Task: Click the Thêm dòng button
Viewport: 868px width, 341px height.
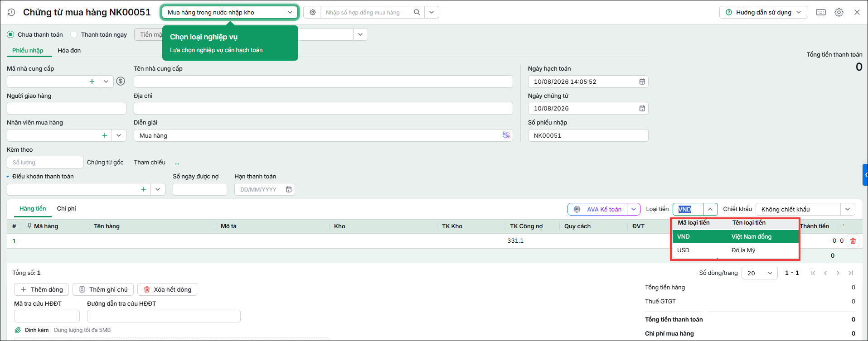Action: [x=42, y=290]
